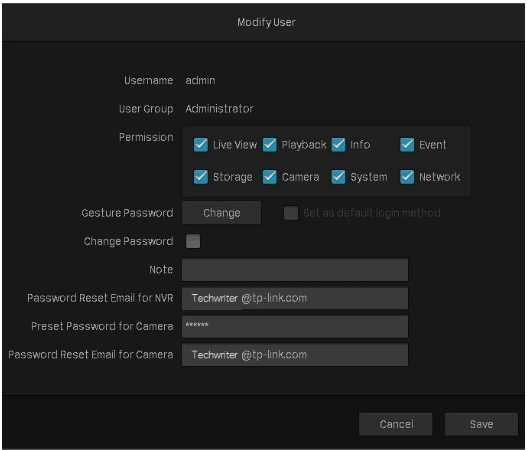Uncheck the Live View permission checkbox
This screenshot has width=527, height=450.
201,145
